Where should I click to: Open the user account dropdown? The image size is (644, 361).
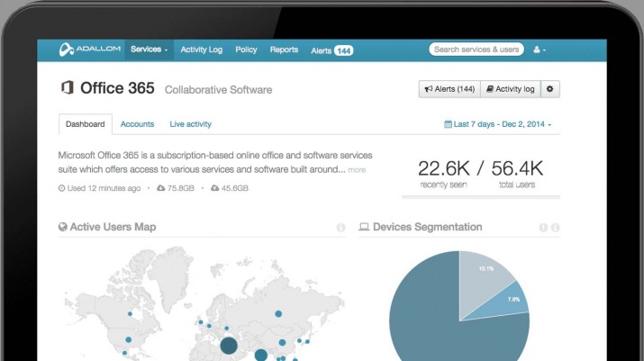coord(540,50)
